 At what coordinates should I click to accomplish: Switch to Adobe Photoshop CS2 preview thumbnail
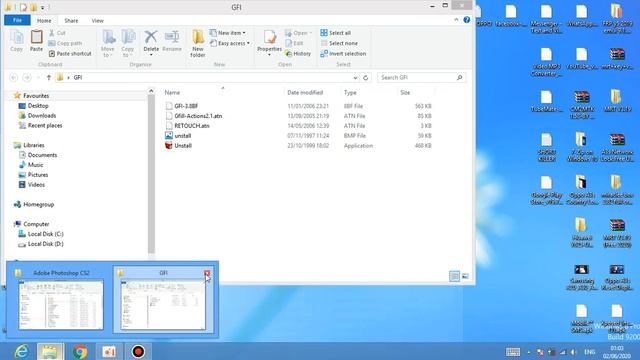point(60,300)
